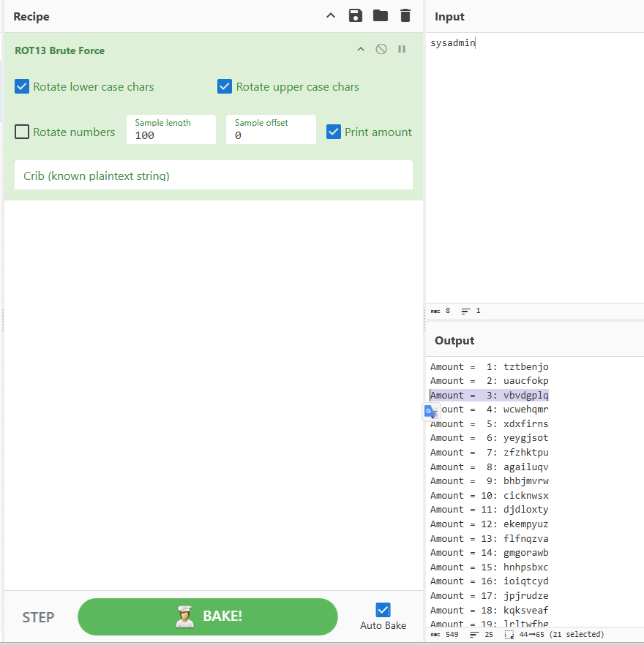Screen dimensions: 644x645
Task: Select output line 'Amount = 12: ekempyuz'
Action: point(489,524)
